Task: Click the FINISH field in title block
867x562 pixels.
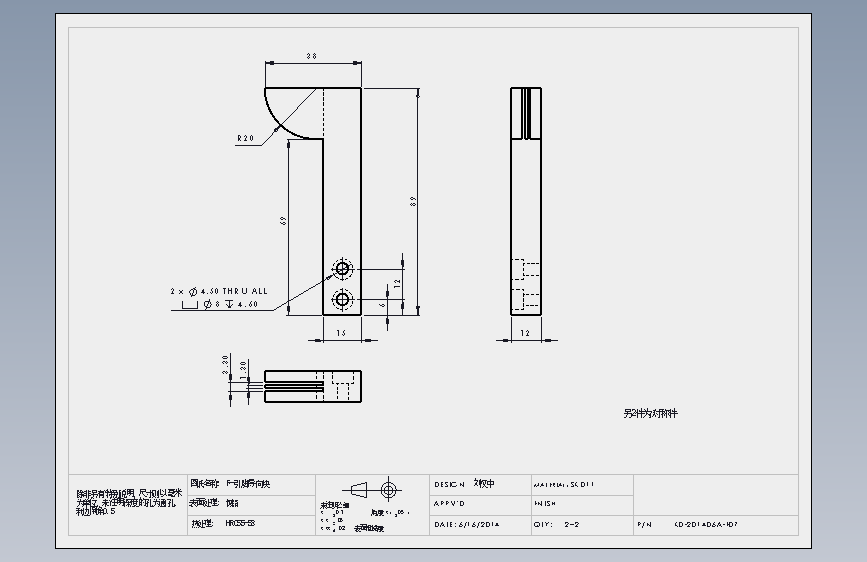Action: tap(582, 504)
